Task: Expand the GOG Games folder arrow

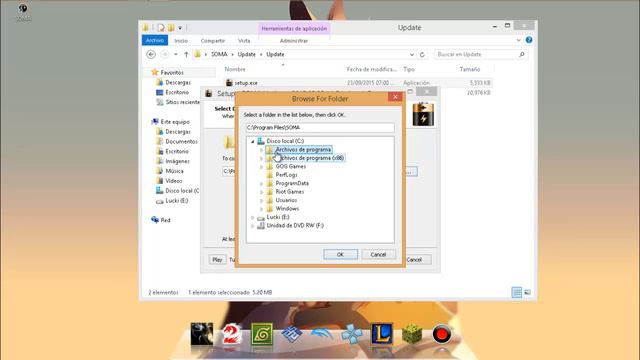Action: pos(262,167)
